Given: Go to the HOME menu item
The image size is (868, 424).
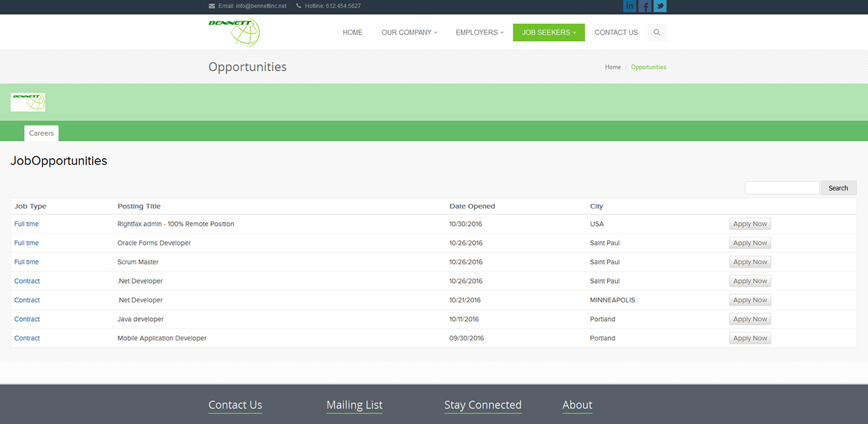Looking at the screenshot, I should (x=353, y=32).
